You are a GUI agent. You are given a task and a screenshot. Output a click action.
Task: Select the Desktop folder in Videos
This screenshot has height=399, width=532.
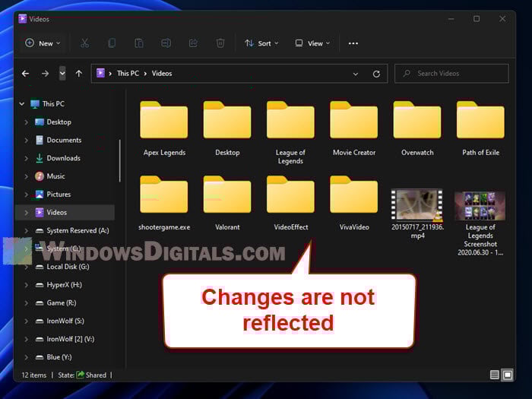pyautogui.click(x=227, y=128)
